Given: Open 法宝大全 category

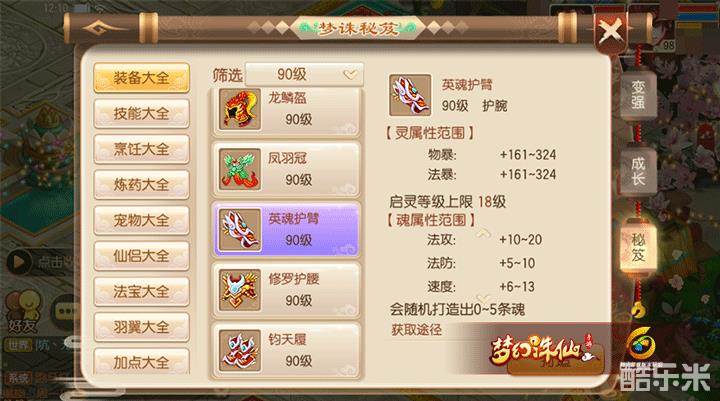Looking at the screenshot, I should [x=141, y=291].
